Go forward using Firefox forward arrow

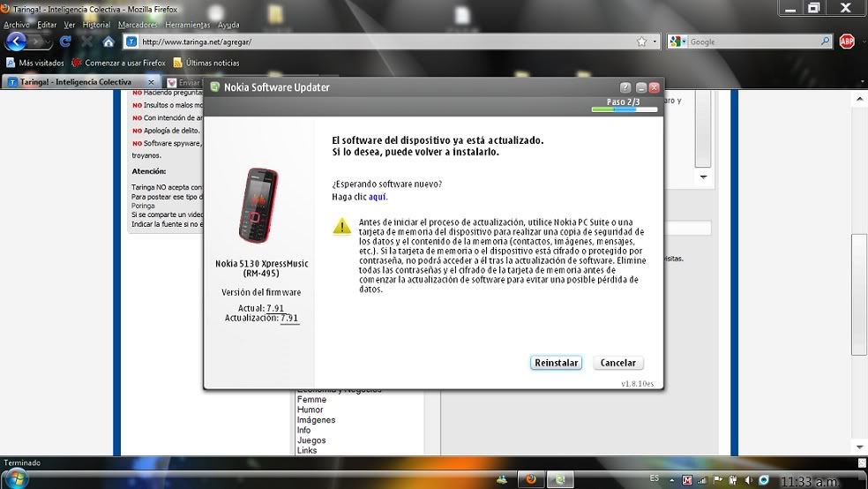[36, 41]
